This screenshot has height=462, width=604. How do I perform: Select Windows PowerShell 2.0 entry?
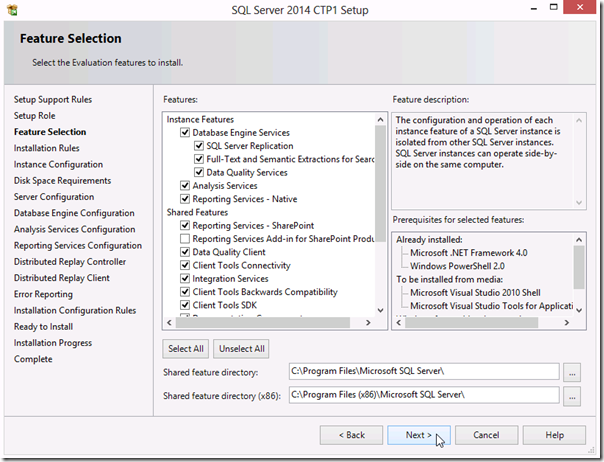pos(457,266)
